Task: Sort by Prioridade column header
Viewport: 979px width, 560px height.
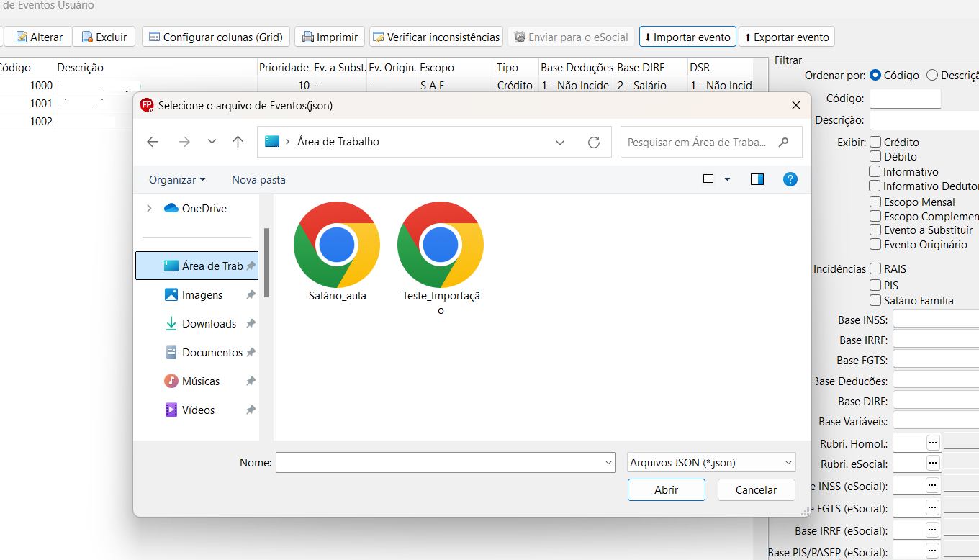Action: [x=284, y=67]
